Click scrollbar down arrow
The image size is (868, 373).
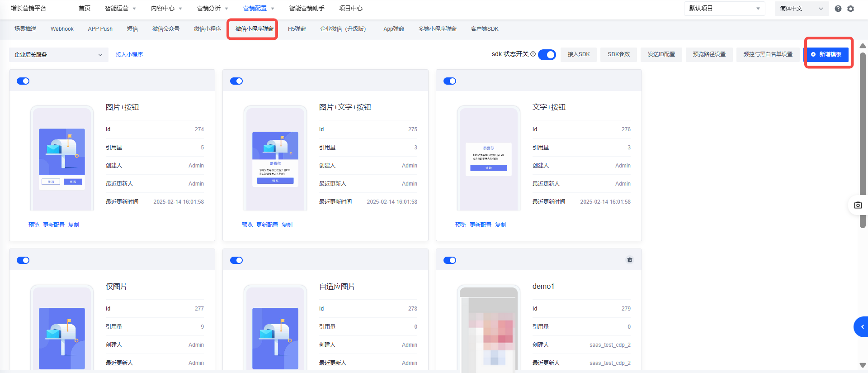pos(863,365)
